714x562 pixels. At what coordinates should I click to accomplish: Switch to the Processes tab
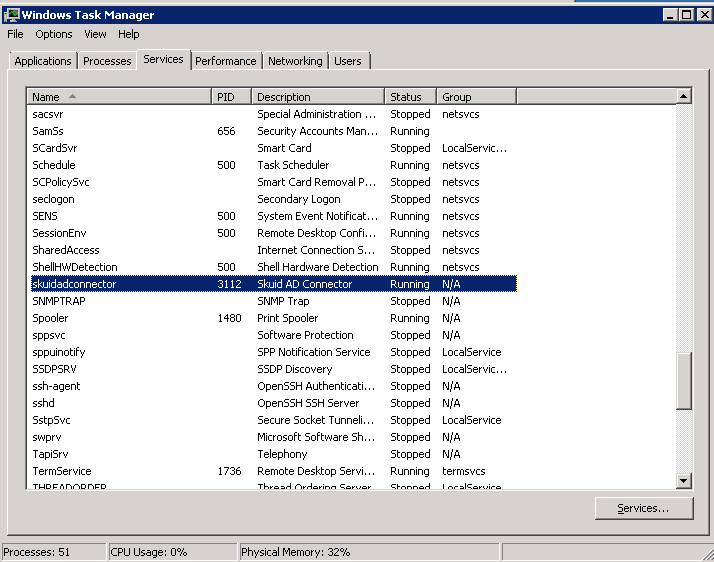point(107,61)
